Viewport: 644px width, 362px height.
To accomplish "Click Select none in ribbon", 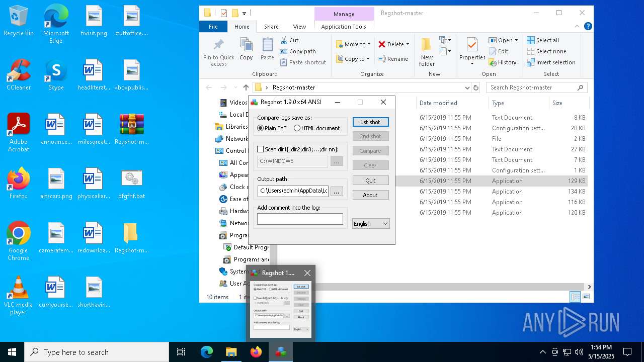I will 546,51.
